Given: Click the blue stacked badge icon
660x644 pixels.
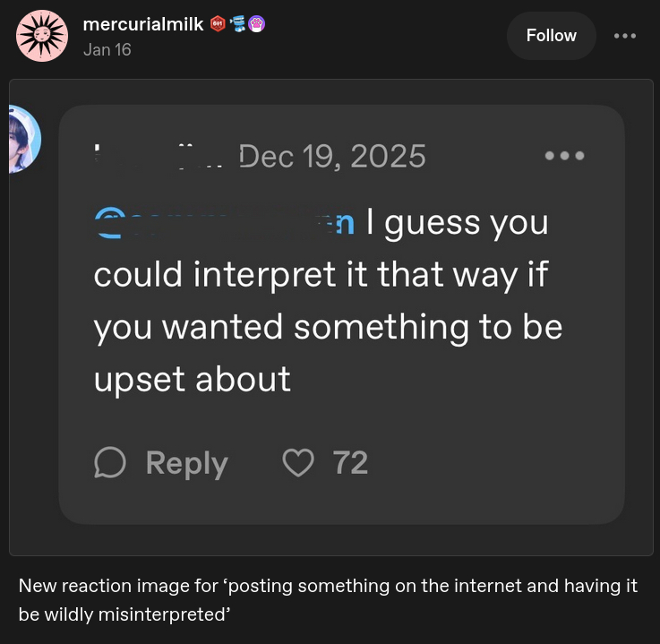Looking at the screenshot, I should pos(237,25).
